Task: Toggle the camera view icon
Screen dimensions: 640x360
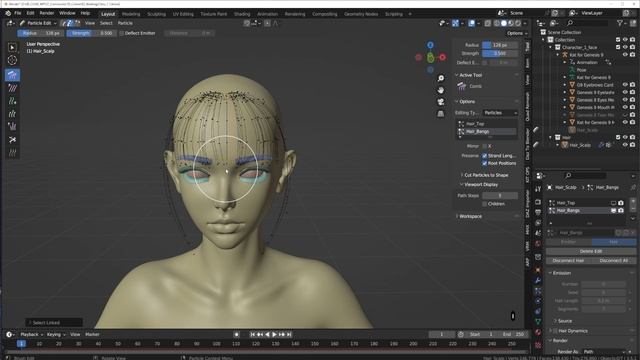Action: pyautogui.click(x=441, y=102)
